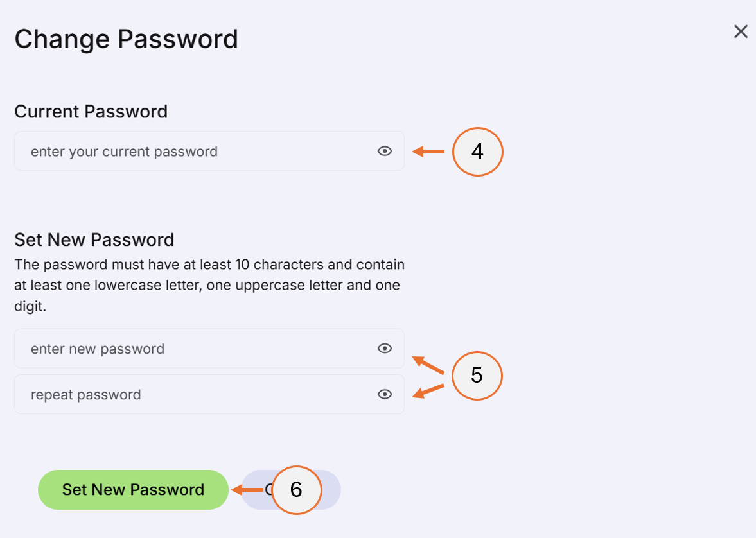
Task: Click inside the current password input
Action: pyautogui.click(x=193, y=150)
